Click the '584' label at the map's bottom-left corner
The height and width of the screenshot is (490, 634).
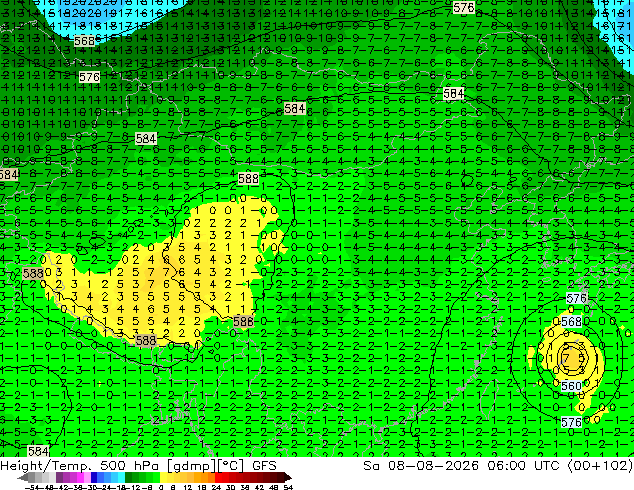pos(38,451)
